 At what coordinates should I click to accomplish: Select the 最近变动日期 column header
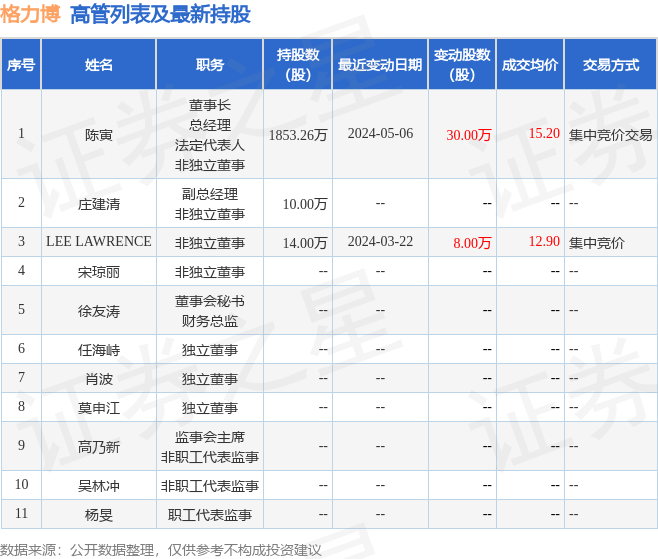(x=380, y=65)
